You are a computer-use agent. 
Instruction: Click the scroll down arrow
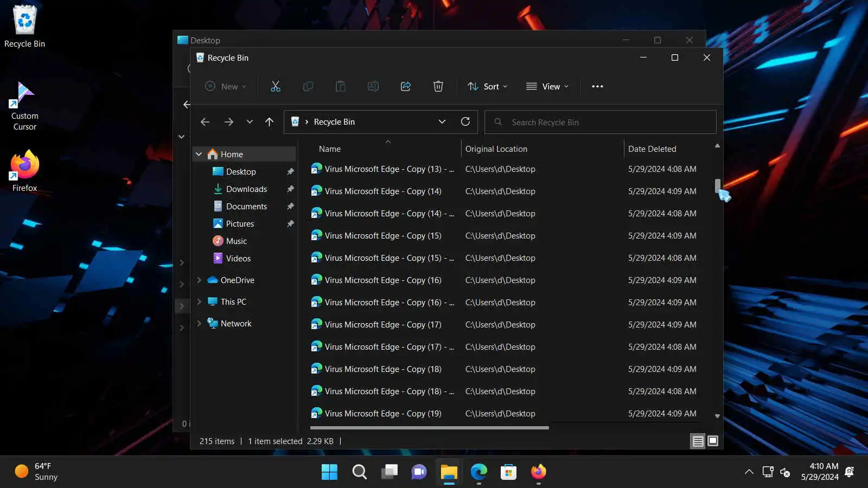pos(717,416)
